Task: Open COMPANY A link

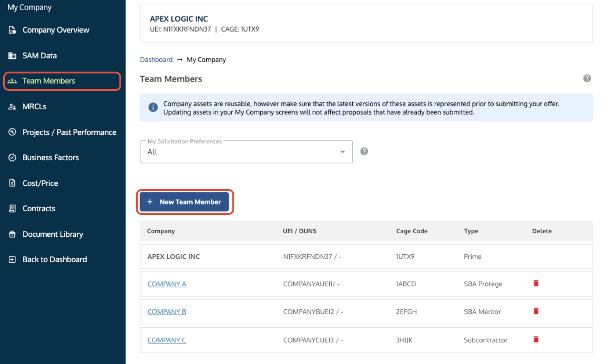Action: pyautogui.click(x=167, y=284)
